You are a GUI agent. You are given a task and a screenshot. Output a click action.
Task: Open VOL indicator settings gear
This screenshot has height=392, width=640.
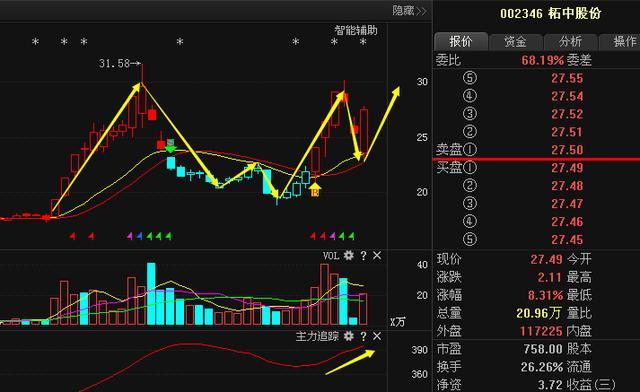[x=348, y=256]
